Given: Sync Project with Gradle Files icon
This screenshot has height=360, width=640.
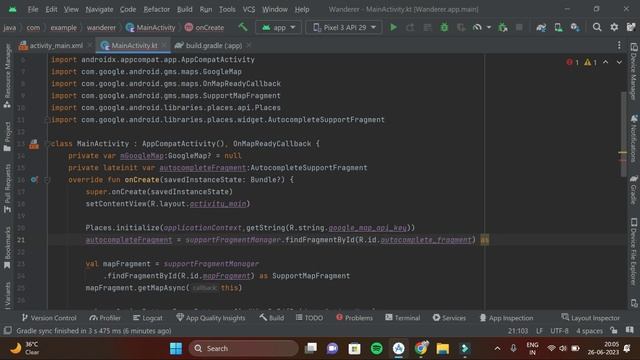Looking at the screenshot, I should point(541,27).
